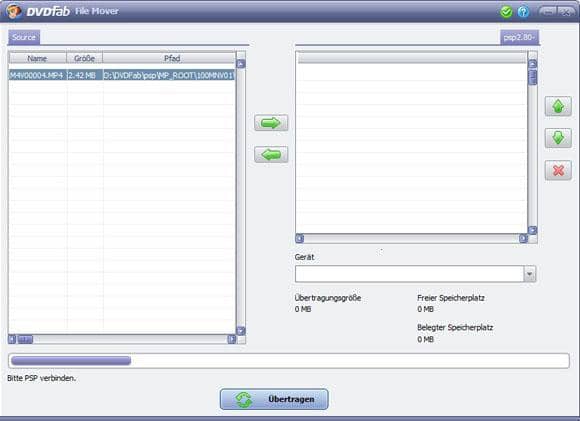Viewport: 580px width, 421px height.
Task: Click source list scroll left arrow
Action: point(12,339)
